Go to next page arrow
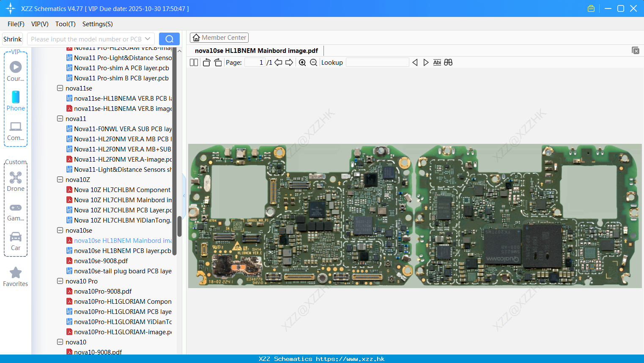The image size is (644, 363). [x=289, y=62]
